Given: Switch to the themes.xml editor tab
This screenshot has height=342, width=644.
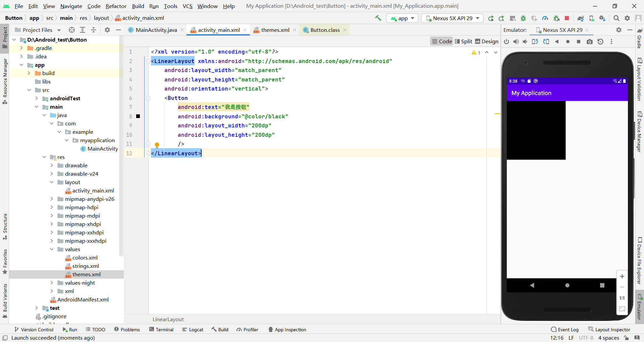Looking at the screenshot, I should pyautogui.click(x=274, y=30).
